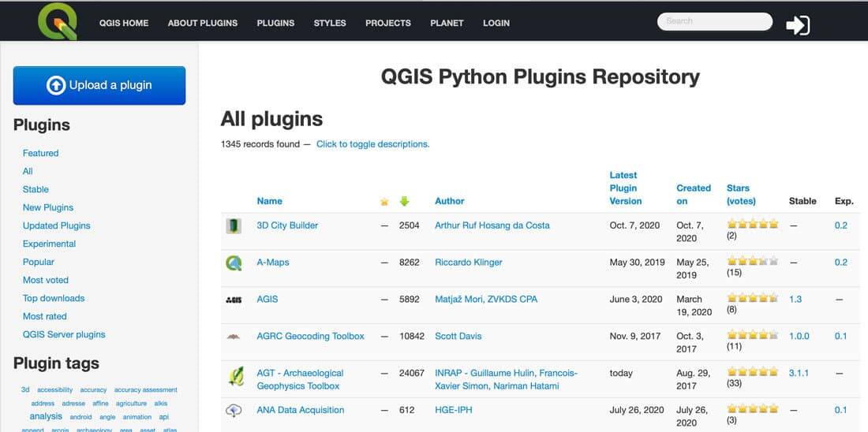Open the Most rated link
The width and height of the screenshot is (868, 432).
(x=45, y=316)
